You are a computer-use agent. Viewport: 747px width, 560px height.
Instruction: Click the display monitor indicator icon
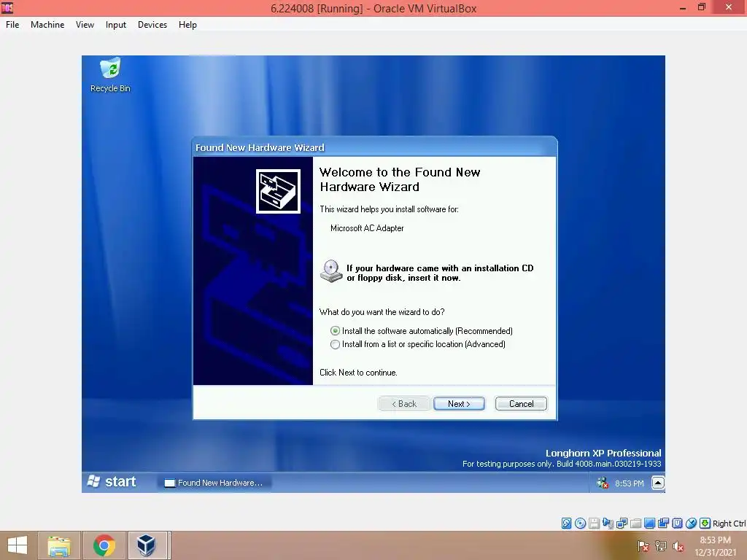click(x=649, y=524)
